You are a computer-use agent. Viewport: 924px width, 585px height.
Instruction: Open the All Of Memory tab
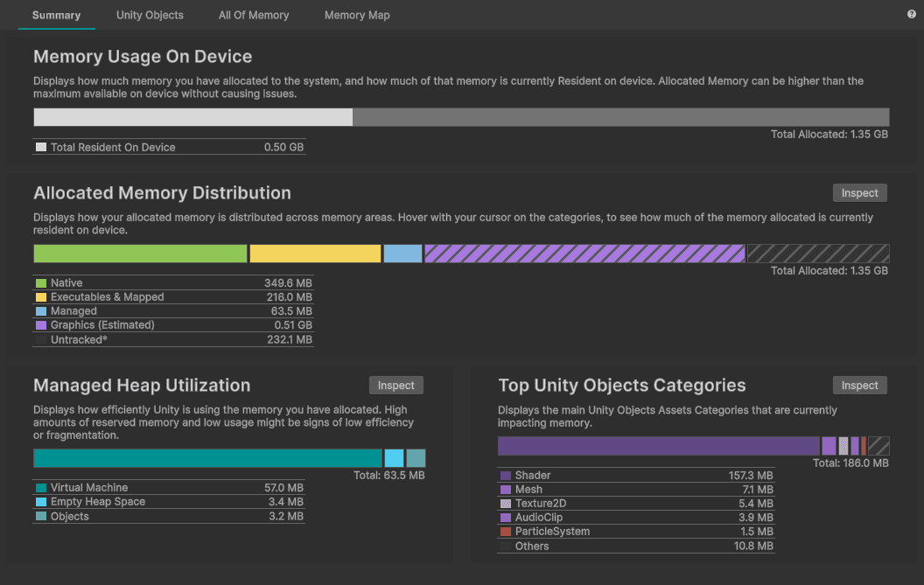point(254,15)
